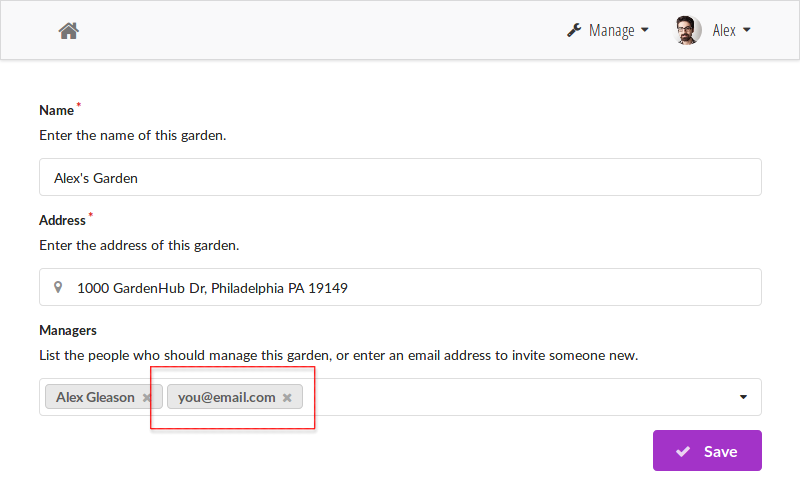Remove you@email.com manager tag
Screen dimensions: 800x502
pyautogui.click(x=287, y=397)
